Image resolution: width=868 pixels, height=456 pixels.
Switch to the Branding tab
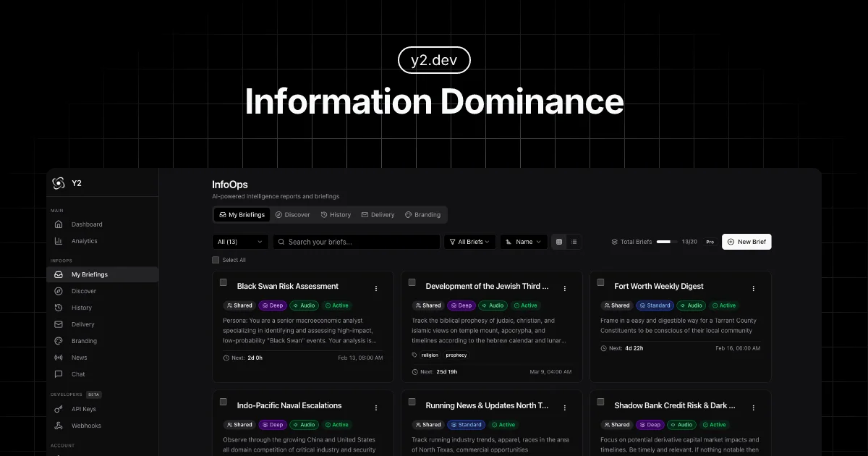[422, 215]
